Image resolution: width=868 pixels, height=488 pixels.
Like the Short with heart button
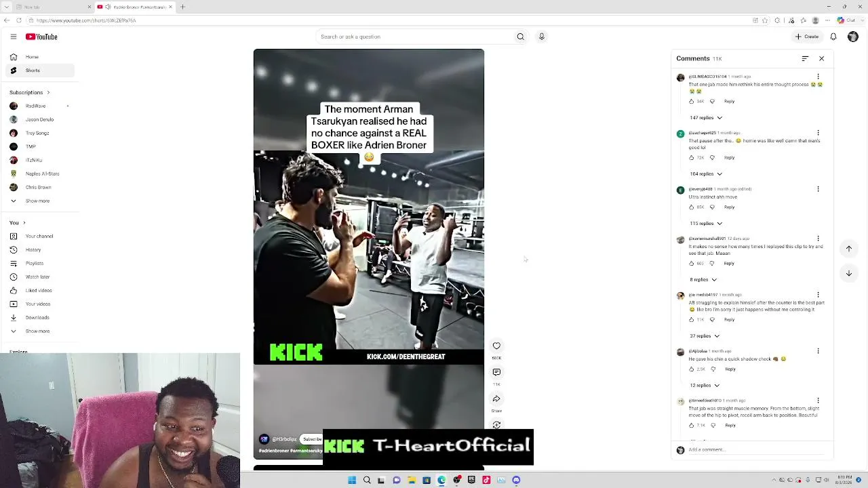click(x=496, y=346)
